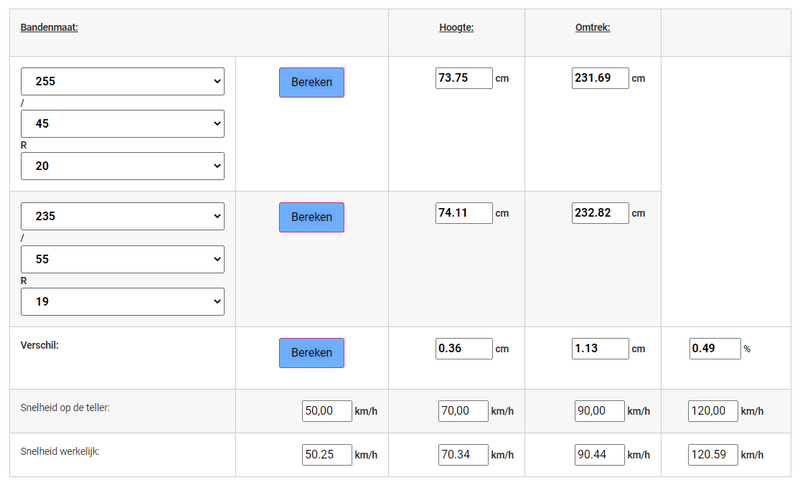Click the 50,00 speedometer speed field
The height and width of the screenshot is (485, 800).
[x=327, y=411]
